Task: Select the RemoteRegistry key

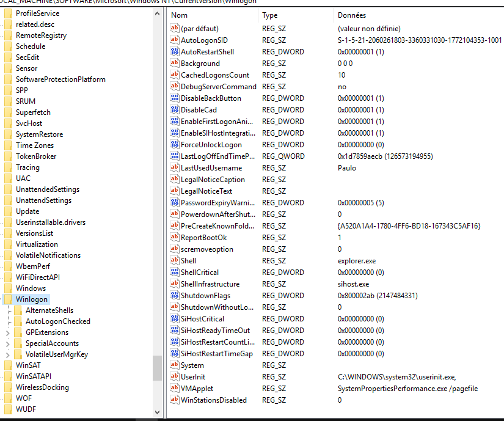Action: click(41, 35)
